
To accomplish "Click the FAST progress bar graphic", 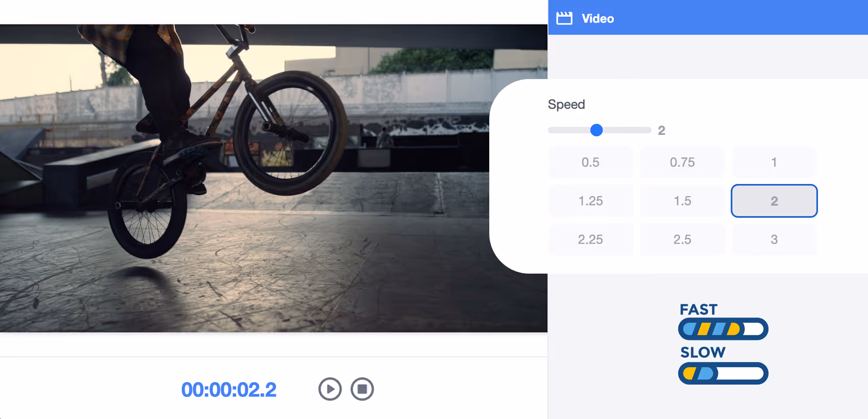I will [723, 329].
